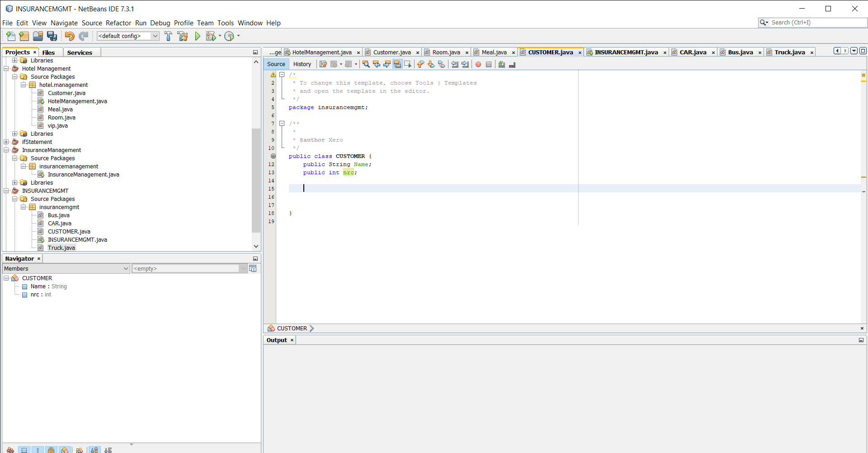Create a New Project
The width and height of the screenshot is (868, 453).
24,36
